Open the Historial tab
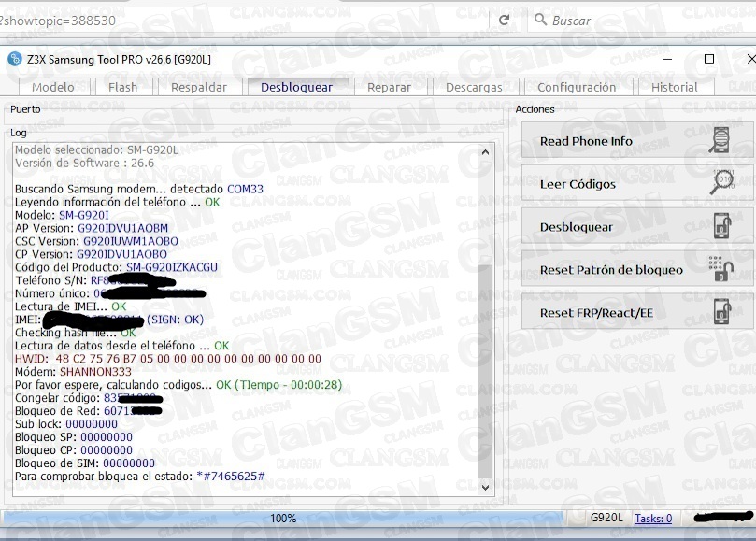This screenshot has width=756, height=541. click(675, 87)
